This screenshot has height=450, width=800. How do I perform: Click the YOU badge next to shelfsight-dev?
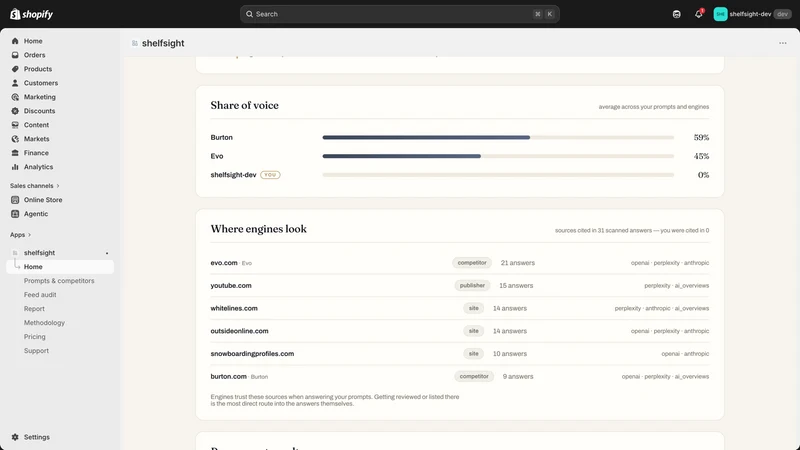pos(270,175)
